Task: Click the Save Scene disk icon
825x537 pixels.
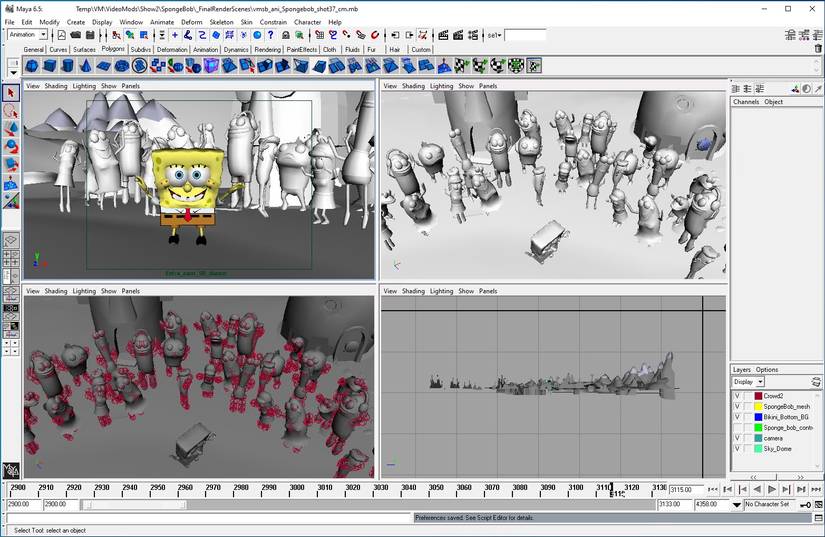Action: click(90, 35)
